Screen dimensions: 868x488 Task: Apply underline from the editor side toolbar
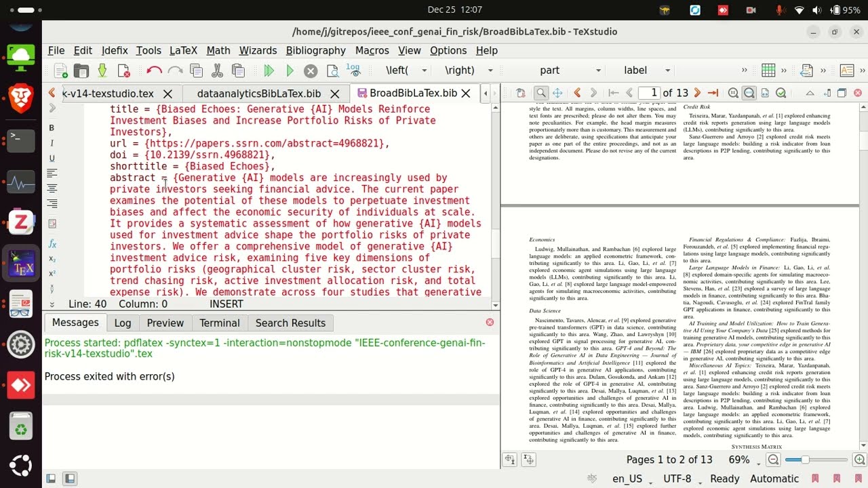pyautogui.click(x=52, y=158)
